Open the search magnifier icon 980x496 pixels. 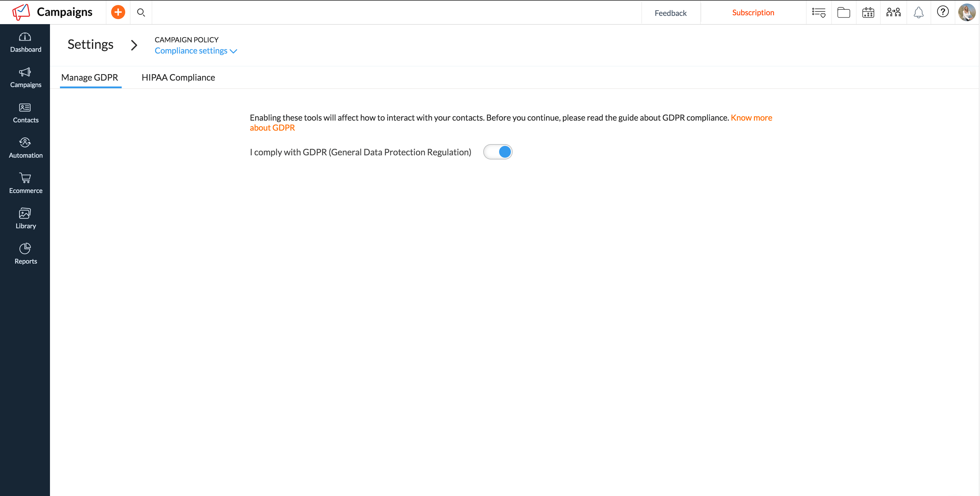[x=141, y=13]
